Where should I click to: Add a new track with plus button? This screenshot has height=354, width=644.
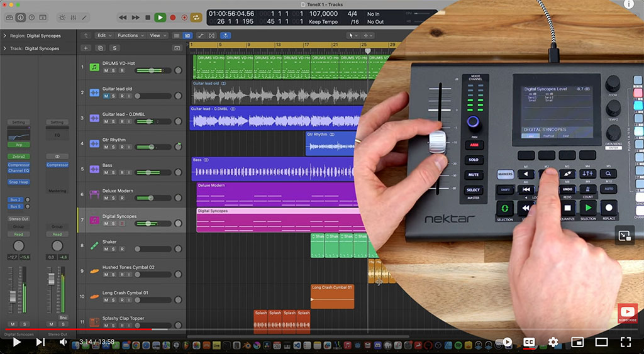coord(86,48)
